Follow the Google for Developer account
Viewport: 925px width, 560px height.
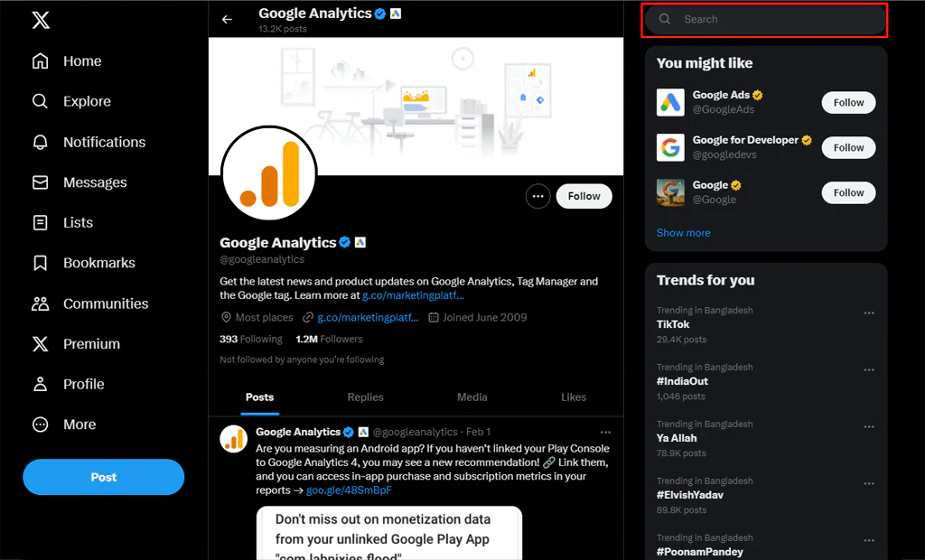(x=848, y=147)
